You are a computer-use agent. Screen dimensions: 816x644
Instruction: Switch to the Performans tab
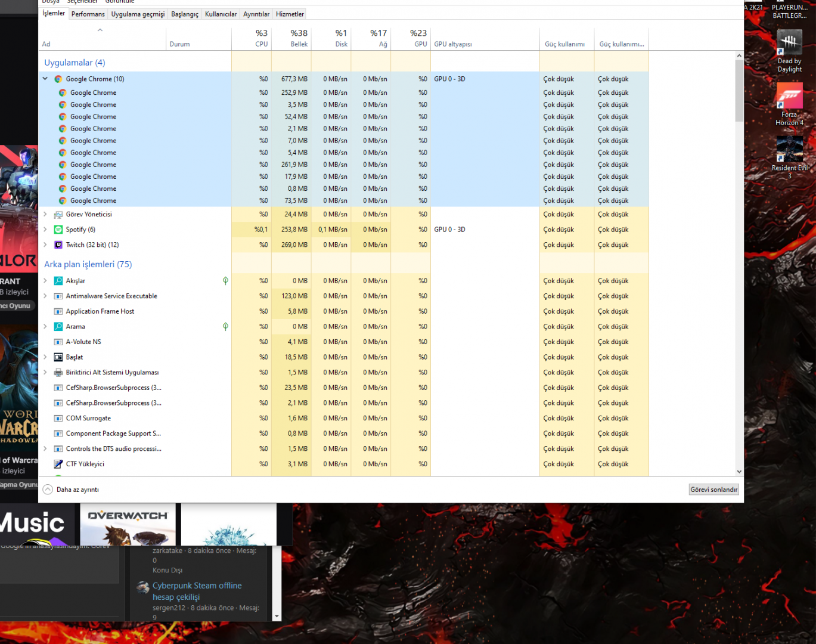pos(88,14)
